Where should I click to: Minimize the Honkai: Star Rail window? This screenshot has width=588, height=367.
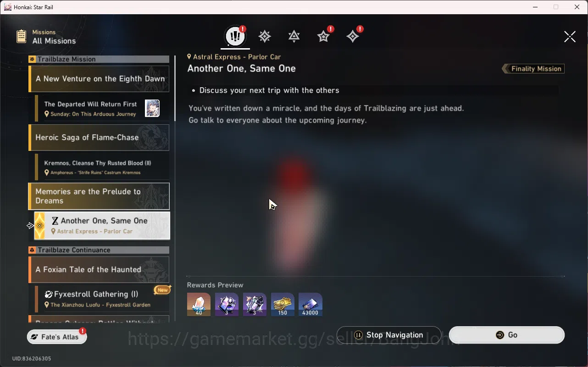(x=535, y=7)
